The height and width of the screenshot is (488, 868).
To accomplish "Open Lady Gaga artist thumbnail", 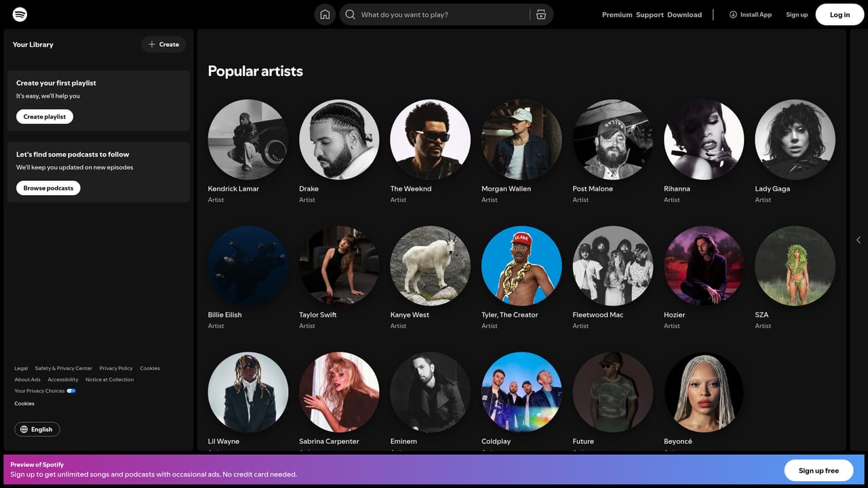I will click(x=795, y=140).
